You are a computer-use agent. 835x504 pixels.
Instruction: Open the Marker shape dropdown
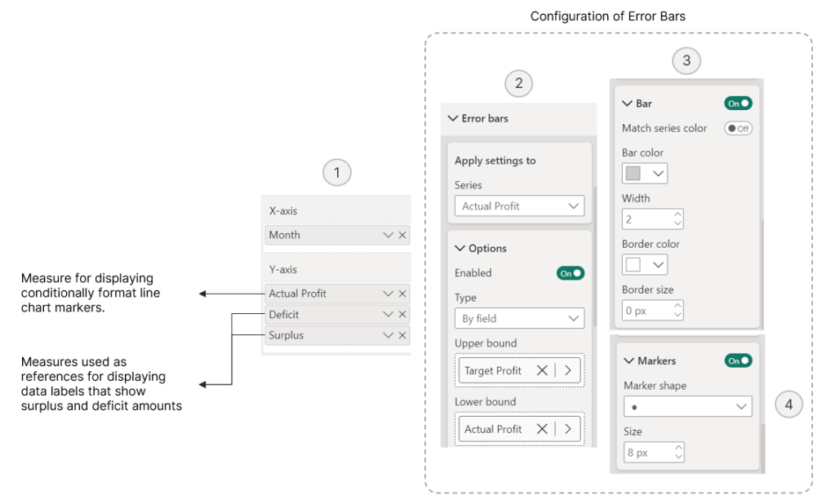click(x=686, y=406)
